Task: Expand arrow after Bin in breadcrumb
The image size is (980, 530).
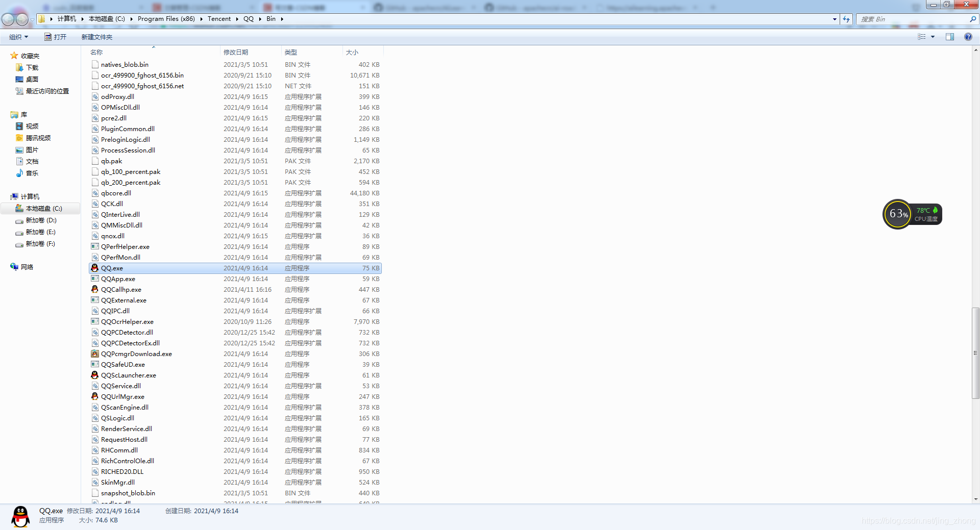Action: [x=282, y=19]
